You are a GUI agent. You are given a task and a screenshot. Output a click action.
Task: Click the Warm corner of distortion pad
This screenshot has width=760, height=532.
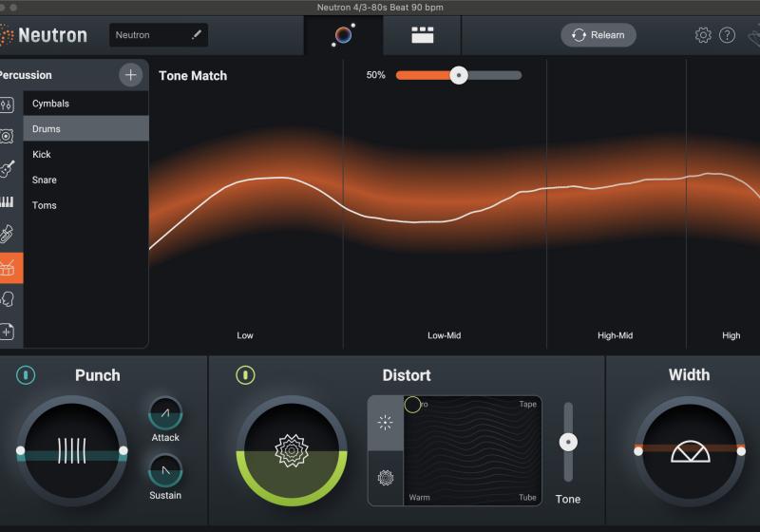(419, 497)
